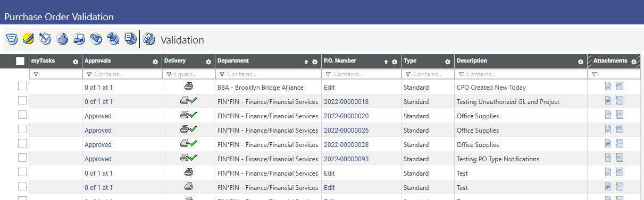This screenshot has height=200, width=644.
Task: Open the document attachment icon in Brooklyn Bridge Alliance row
Action: [x=608, y=86]
